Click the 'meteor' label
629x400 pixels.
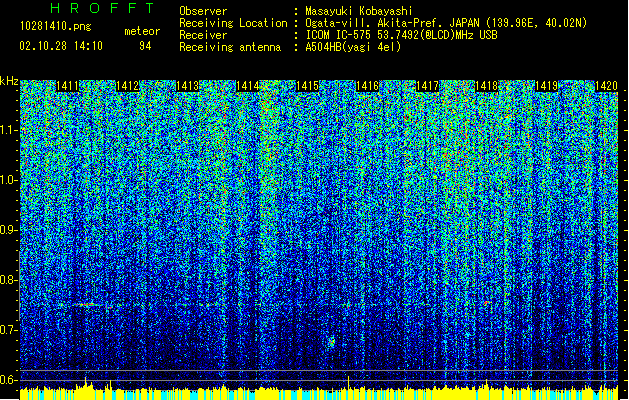point(142,31)
